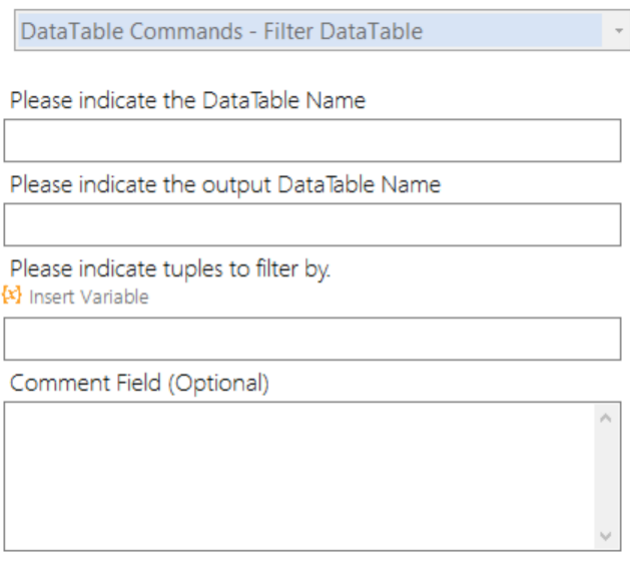The image size is (630, 564).
Task: Click the 'Filter DataTable' text in the combo box
Action: click(343, 31)
